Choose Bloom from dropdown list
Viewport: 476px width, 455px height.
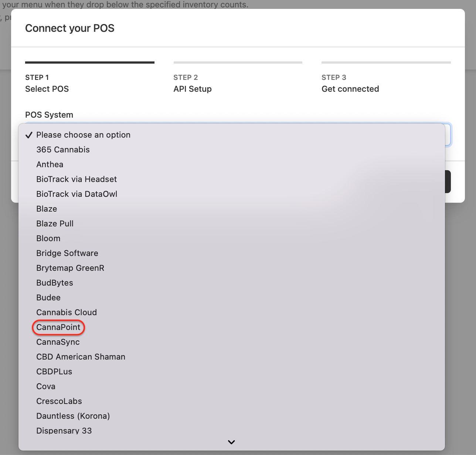click(231, 238)
